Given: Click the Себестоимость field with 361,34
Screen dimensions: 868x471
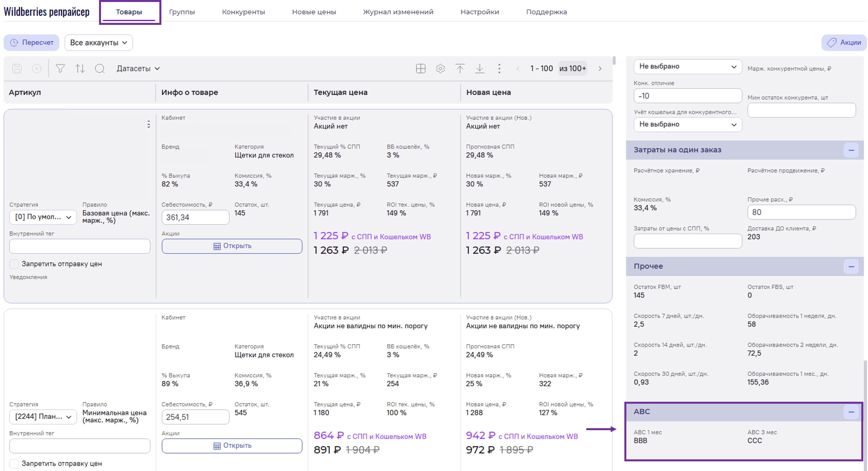Looking at the screenshot, I should pos(195,217).
